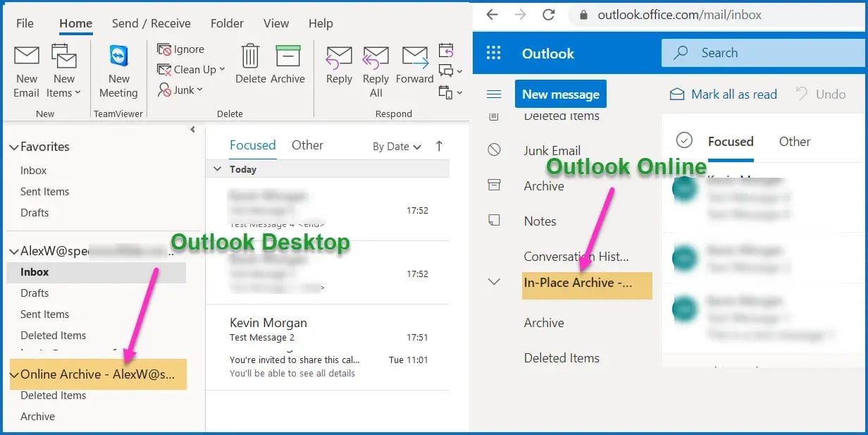Viewport: 868px width, 435px height.
Task: Switch to the Send / Receive ribbon tab
Action: (151, 23)
